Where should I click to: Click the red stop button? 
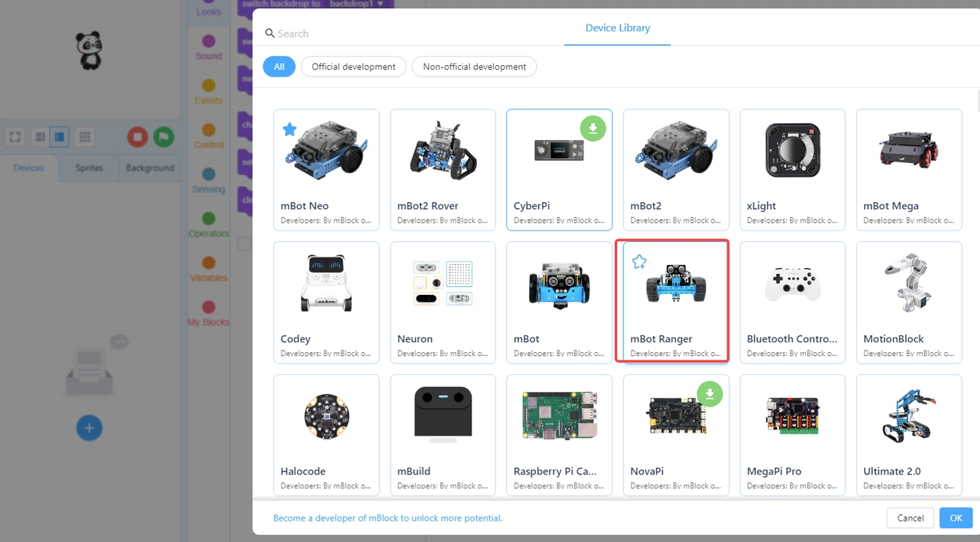[x=137, y=137]
